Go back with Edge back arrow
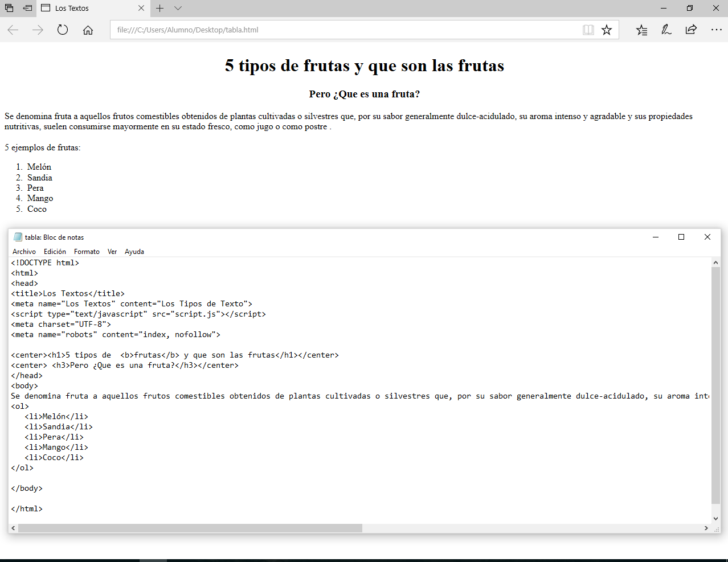The height and width of the screenshot is (562, 728). (x=13, y=30)
